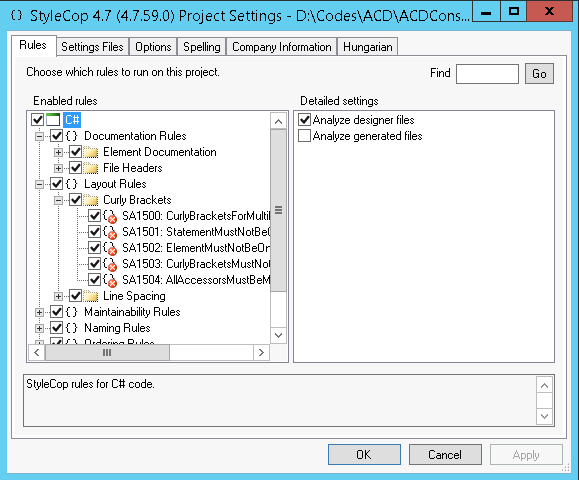
Task: Uncheck Analyze designer files
Action: click(304, 120)
